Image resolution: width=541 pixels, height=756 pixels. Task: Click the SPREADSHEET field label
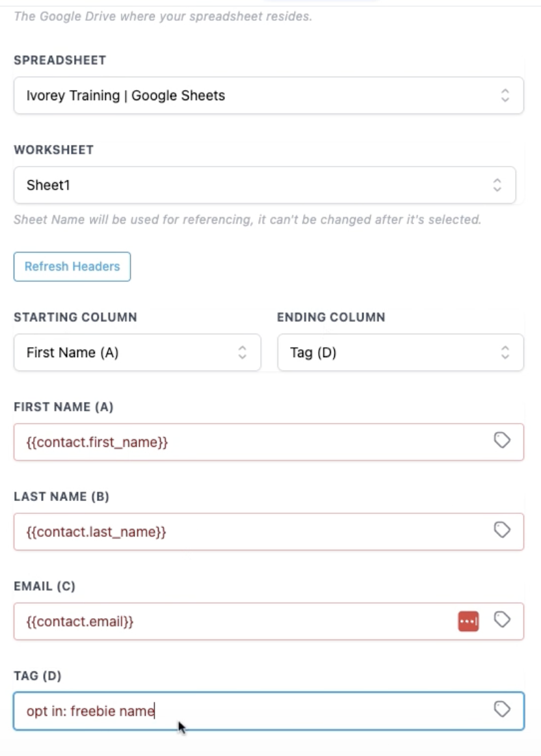coord(60,60)
